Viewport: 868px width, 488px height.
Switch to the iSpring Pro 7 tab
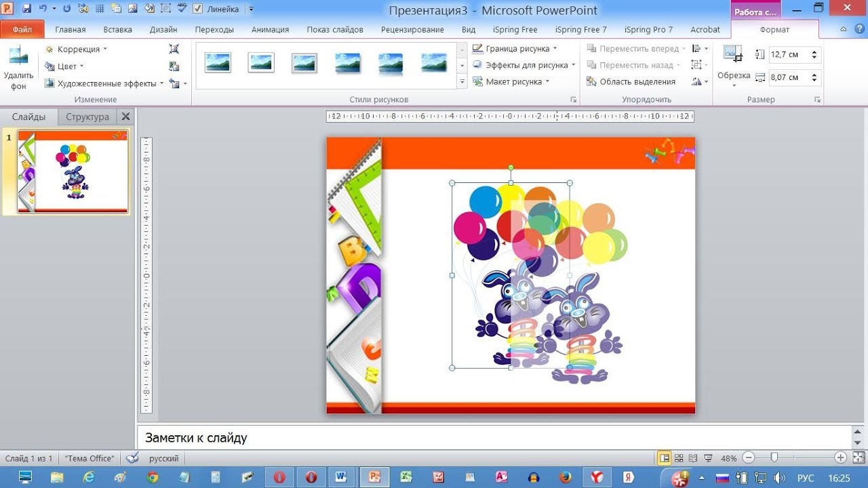648,29
